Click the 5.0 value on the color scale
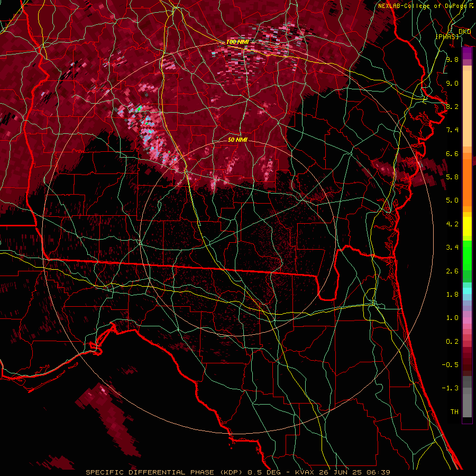The image size is (476, 476). (452, 200)
